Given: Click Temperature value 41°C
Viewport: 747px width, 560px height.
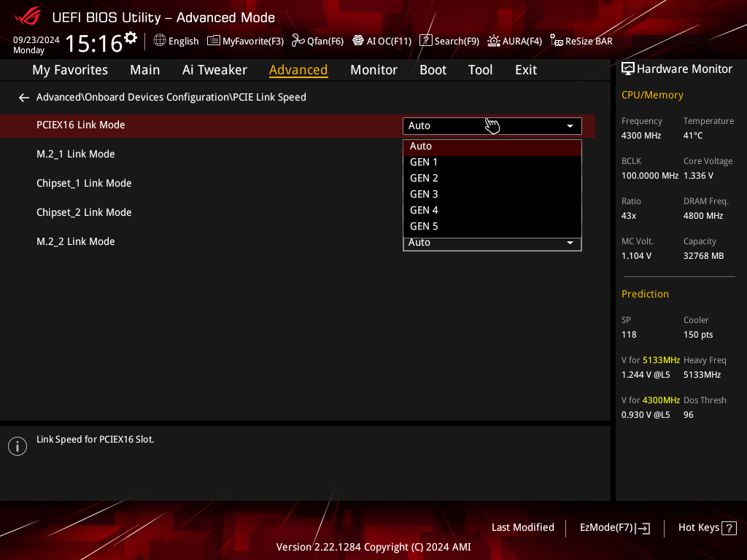Looking at the screenshot, I should click(x=693, y=136).
